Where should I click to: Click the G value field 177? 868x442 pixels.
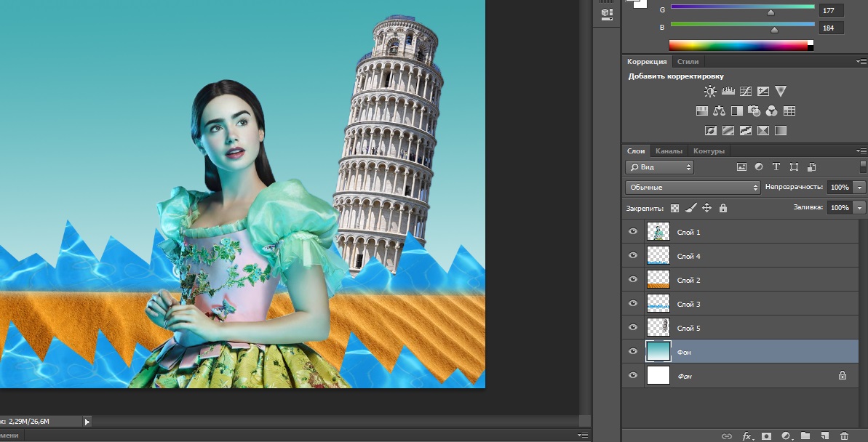pyautogui.click(x=830, y=10)
